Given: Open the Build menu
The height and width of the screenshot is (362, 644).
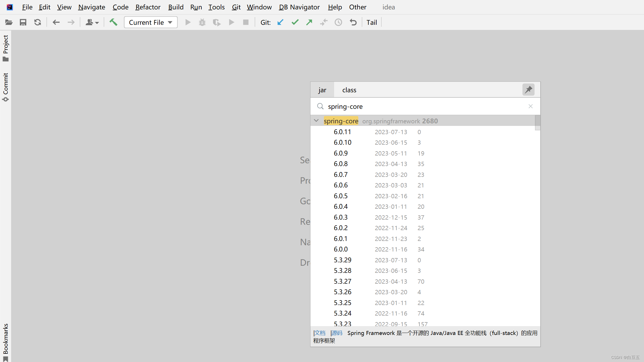Looking at the screenshot, I should tap(176, 7).
